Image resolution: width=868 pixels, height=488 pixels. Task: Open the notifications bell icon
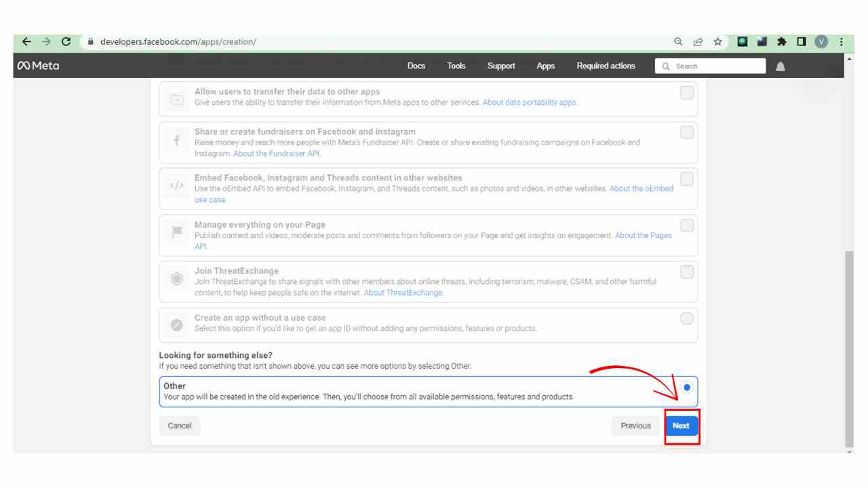(x=781, y=66)
